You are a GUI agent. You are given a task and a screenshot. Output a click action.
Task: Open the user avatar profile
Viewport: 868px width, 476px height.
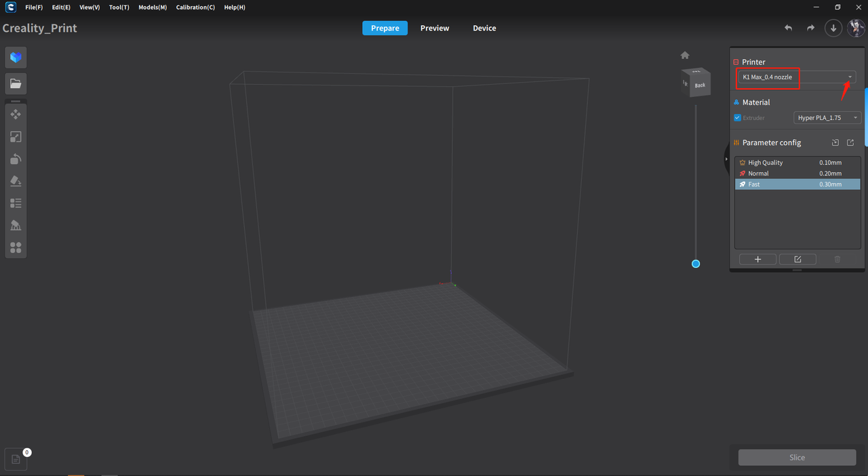856,28
